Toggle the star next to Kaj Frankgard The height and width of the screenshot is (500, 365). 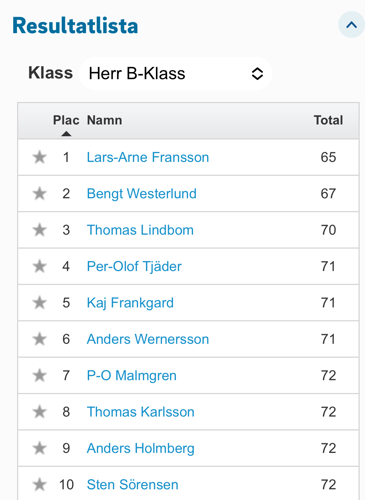point(39,303)
